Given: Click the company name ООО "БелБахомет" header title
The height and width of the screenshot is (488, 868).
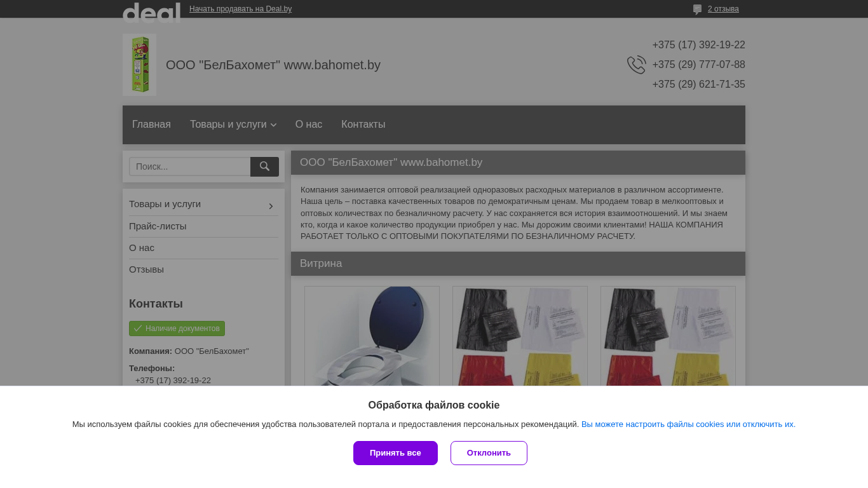Looking at the screenshot, I should [273, 65].
